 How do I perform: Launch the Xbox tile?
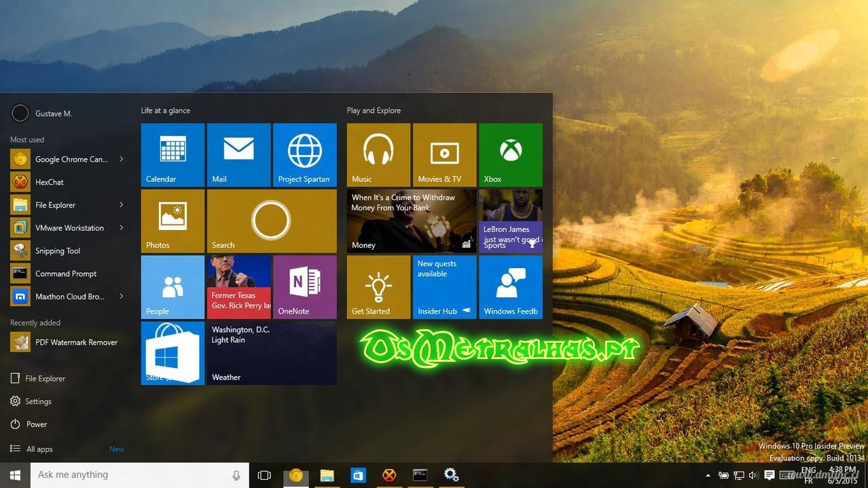click(x=510, y=155)
